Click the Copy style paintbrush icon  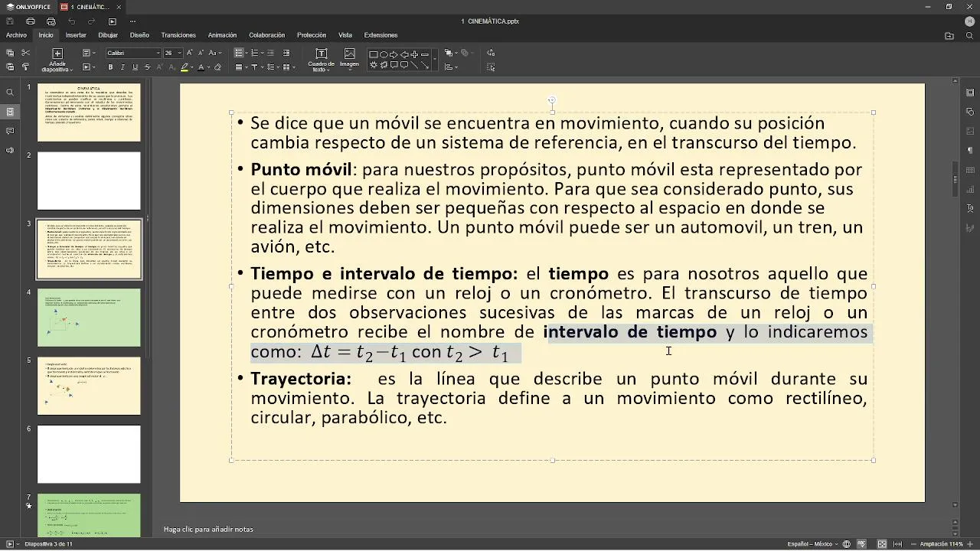coord(25,67)
